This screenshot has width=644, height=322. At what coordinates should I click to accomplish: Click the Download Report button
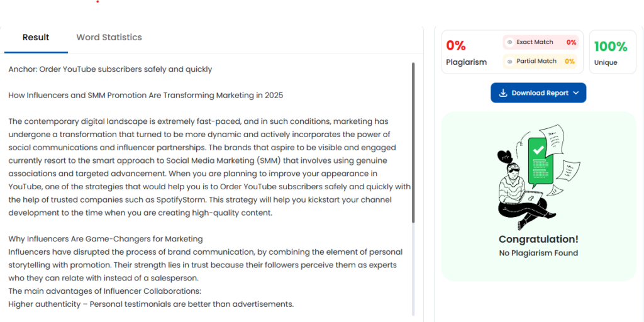(x=538, y=93)
